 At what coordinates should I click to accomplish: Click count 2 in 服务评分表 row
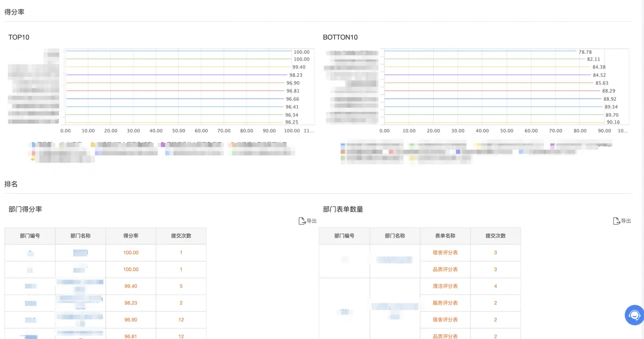(495, 303)
